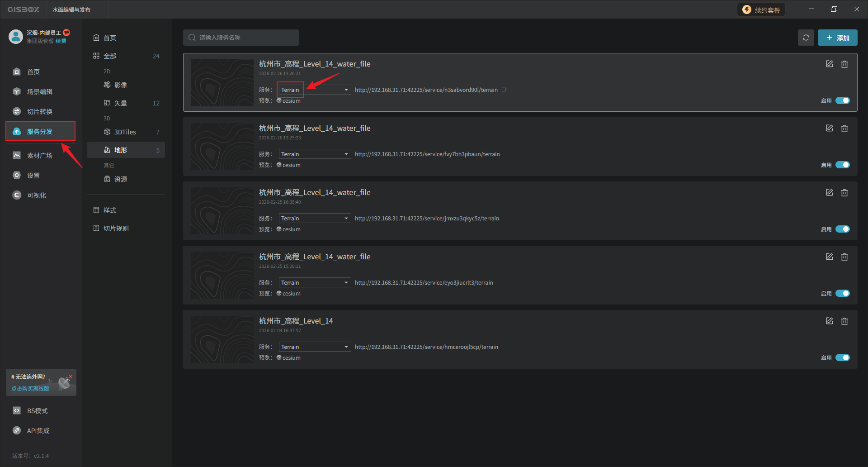Viewport: 868px width, 467px height.
Task: Toggle 启用 switch for 杭州市_高程_Level_14 service
Action: click(842, 357)
